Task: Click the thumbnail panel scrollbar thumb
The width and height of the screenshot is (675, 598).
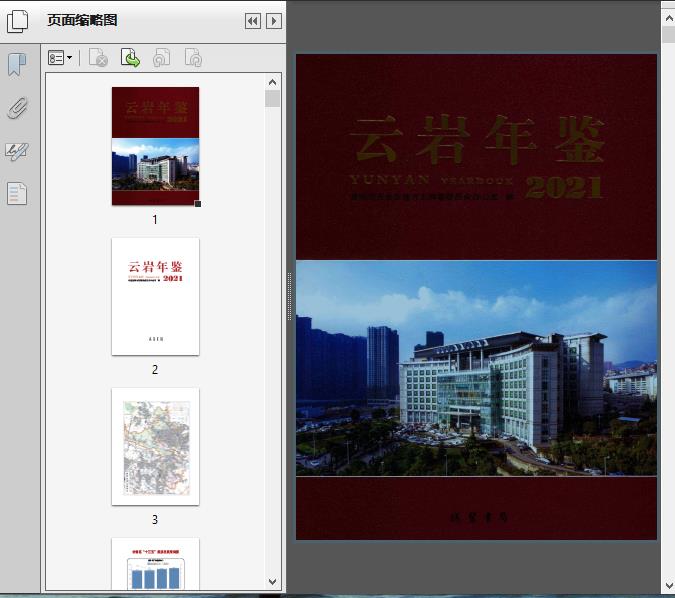Action: point(272,99)
